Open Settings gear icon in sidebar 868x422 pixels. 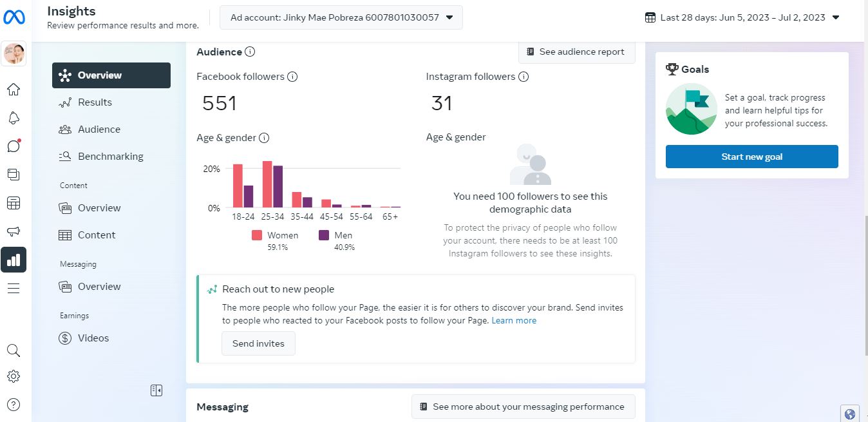pos(14,376)
